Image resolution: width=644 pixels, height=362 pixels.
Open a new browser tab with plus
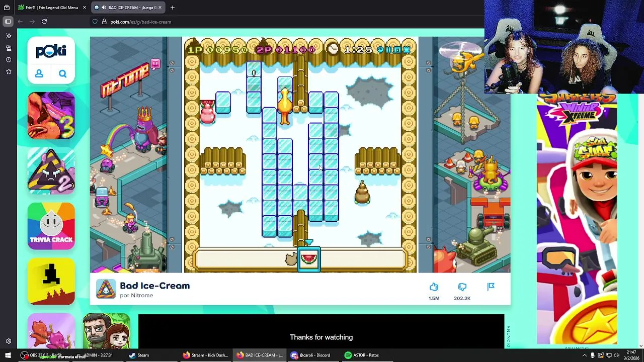coord(172,8)
